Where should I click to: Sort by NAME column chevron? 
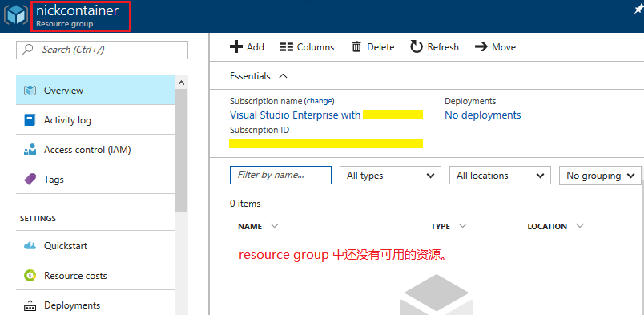(x=275, y=226)
